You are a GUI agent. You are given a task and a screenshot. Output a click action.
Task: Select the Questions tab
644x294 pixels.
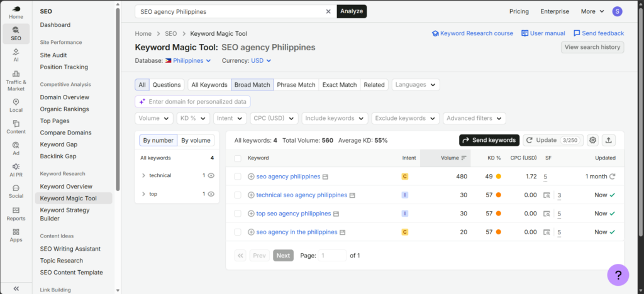[167, 85]
